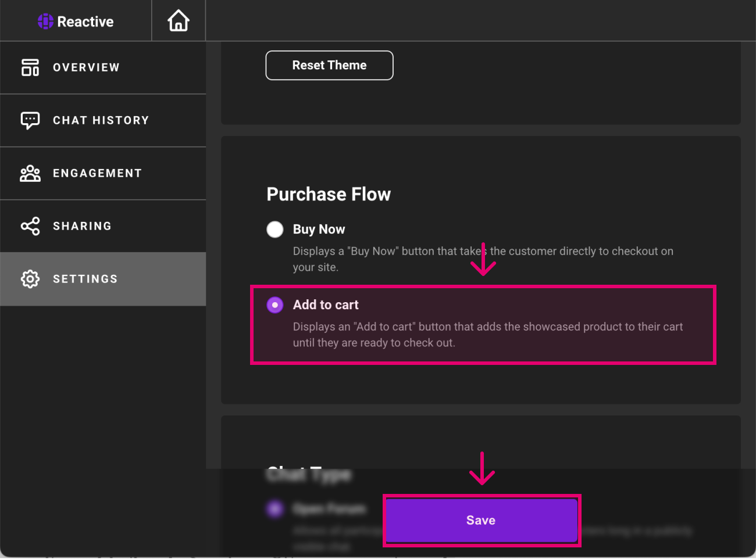
Task: Save the settings with the purple Save button
Action: (x=481, y=520)
